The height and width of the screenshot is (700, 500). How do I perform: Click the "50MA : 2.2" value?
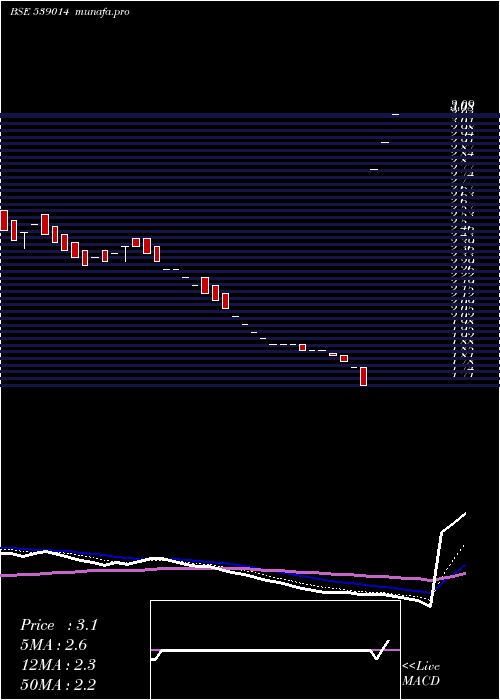pos(58,684)
